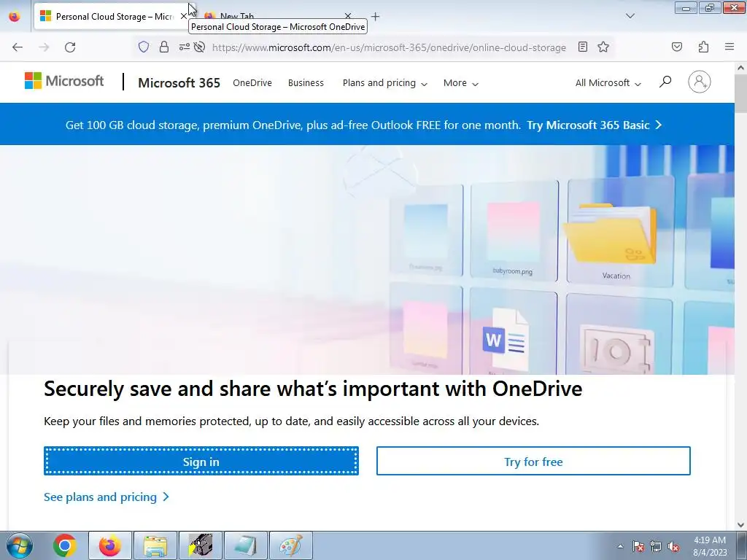Open the Extensions puzzle icon

[703, 47]
